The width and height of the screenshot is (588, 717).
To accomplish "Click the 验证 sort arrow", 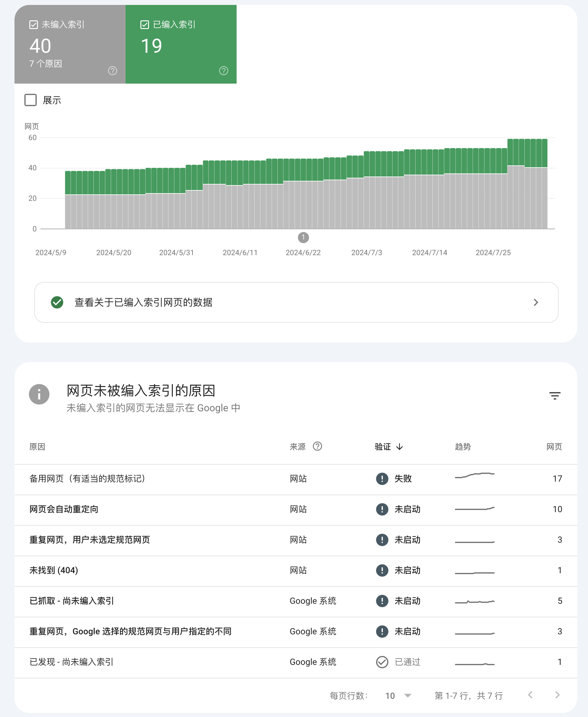I will 400,447.
